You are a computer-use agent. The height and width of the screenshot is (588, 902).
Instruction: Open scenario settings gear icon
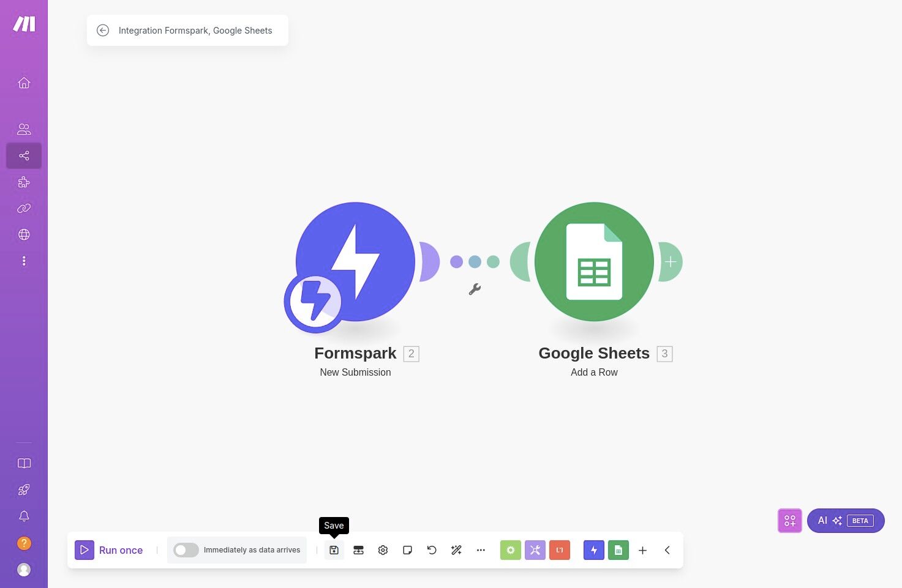click(383, 550)
